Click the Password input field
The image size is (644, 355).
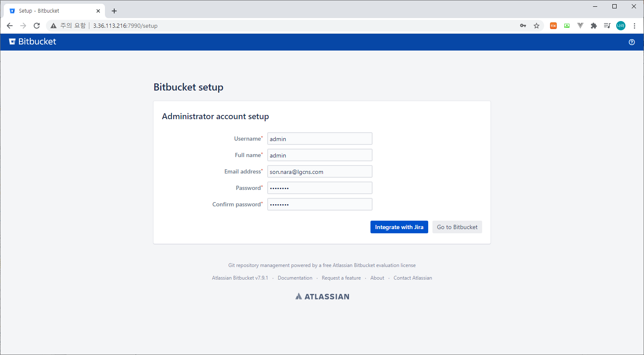[320, 188]
